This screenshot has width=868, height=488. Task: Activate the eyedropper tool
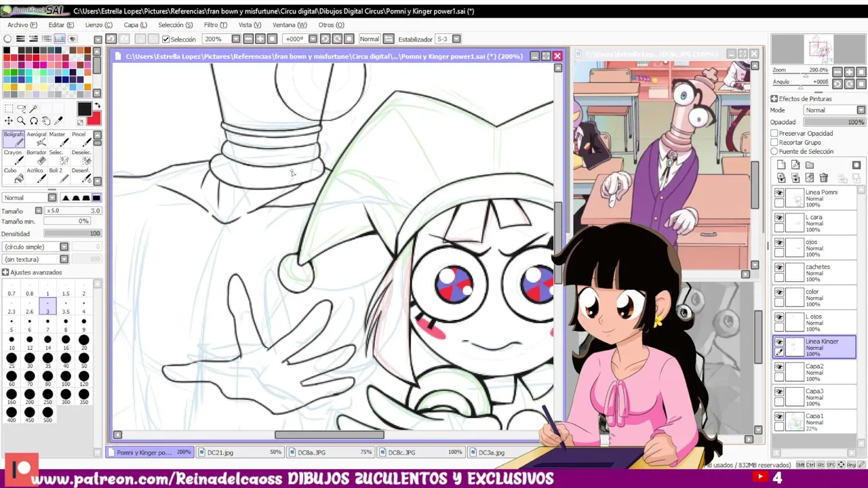point(59,121)
